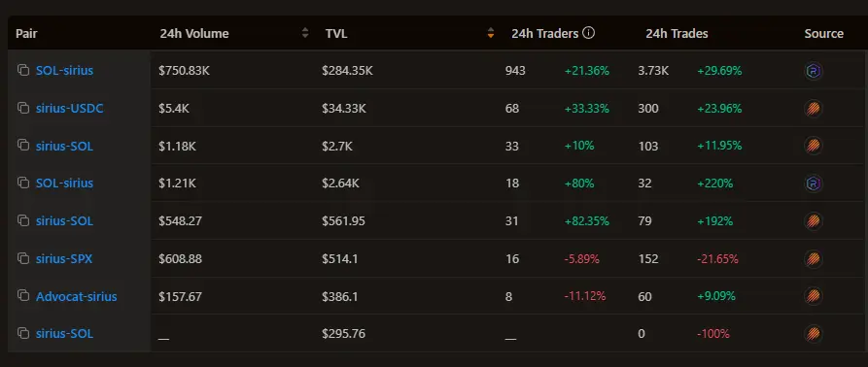The image size is (868, 367).
Task: Open the Advocat-sirius pair link
Action: [x=77, y=296]
